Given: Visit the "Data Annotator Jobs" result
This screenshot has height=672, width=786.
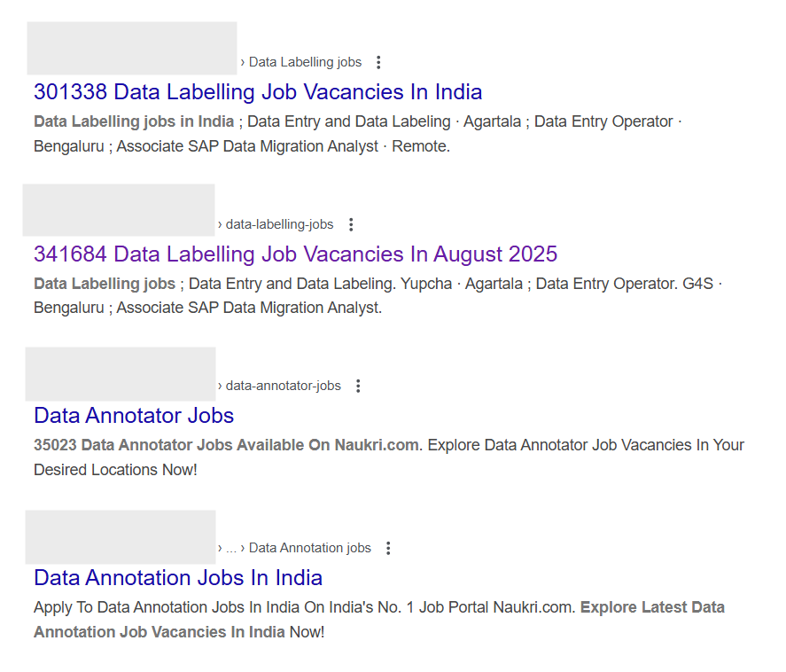Looking at the screenshot, I should [134, 416].
